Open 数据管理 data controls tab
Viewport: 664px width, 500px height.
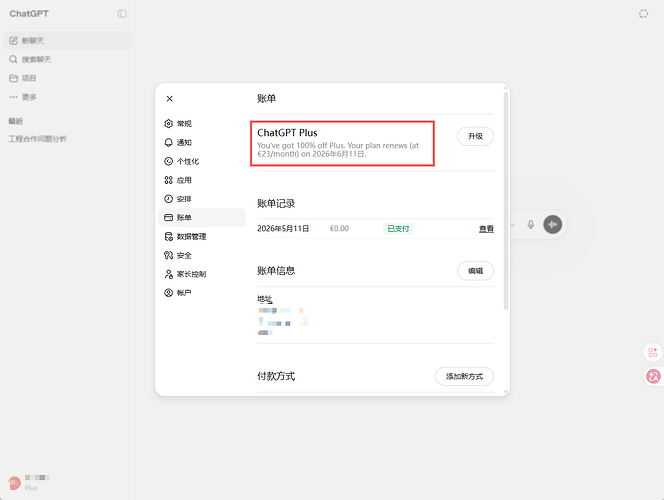(202, 236)
